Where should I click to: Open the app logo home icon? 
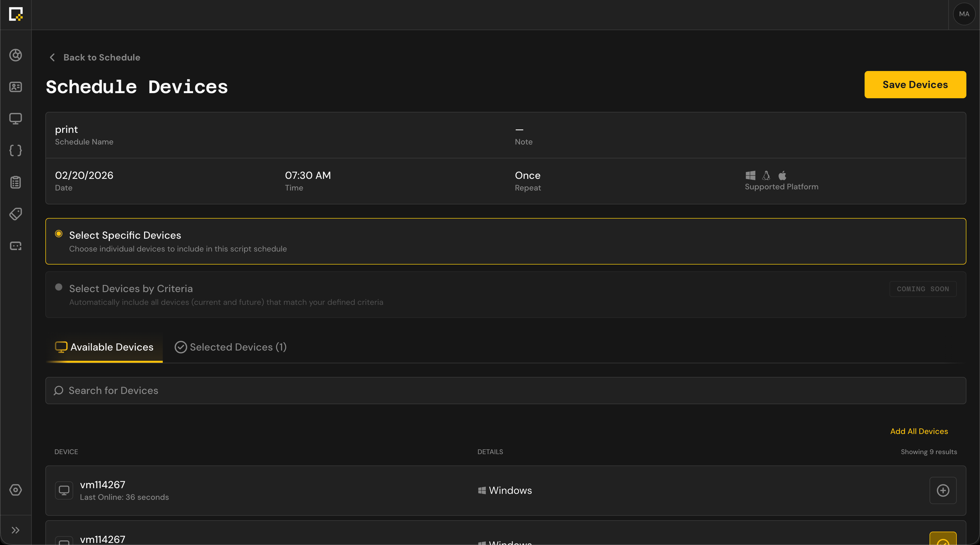[x=16, y=14]
